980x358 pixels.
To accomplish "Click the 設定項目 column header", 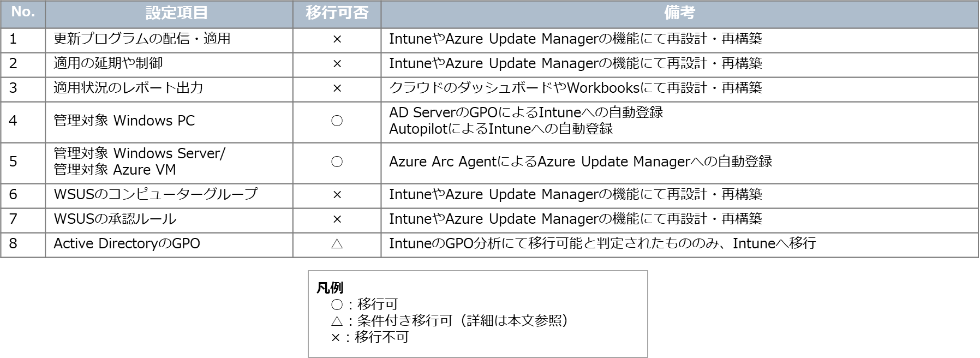I will click(x=169, y=13).
